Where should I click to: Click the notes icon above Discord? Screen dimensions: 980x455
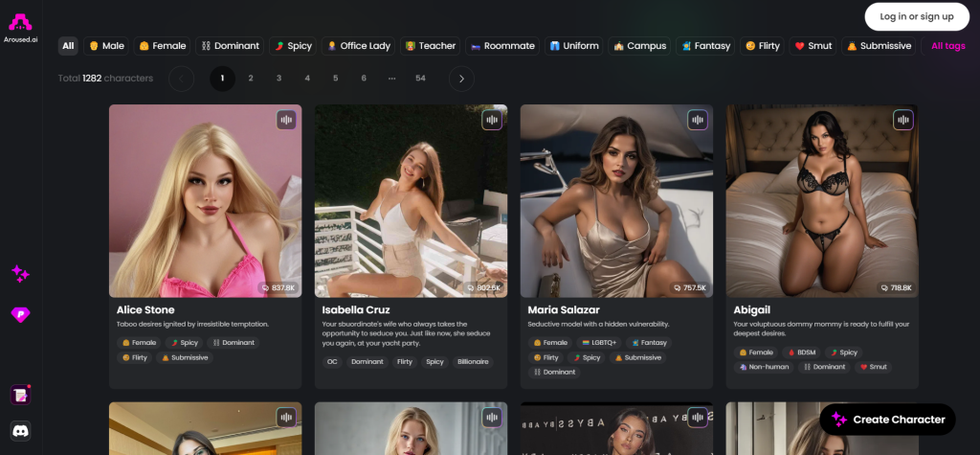click(x=20, y=395)
